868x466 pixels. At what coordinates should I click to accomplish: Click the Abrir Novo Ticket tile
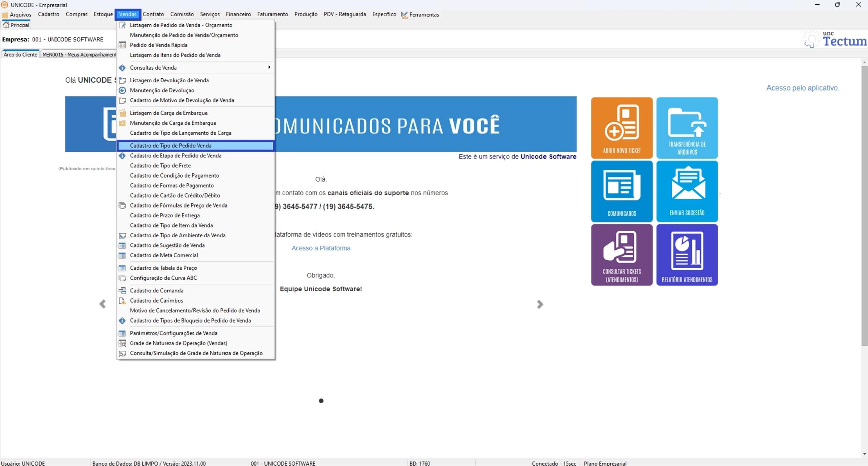622,128
